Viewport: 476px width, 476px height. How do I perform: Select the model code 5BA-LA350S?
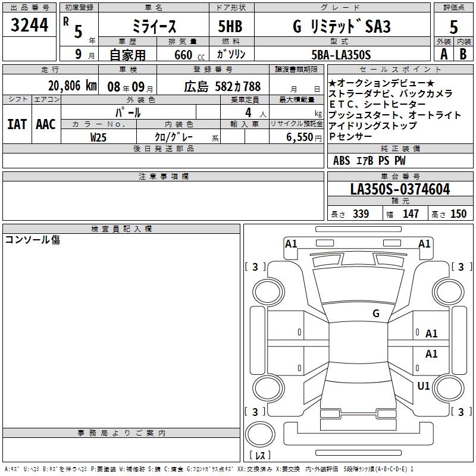pyautogui.click(x=341, y=55)
